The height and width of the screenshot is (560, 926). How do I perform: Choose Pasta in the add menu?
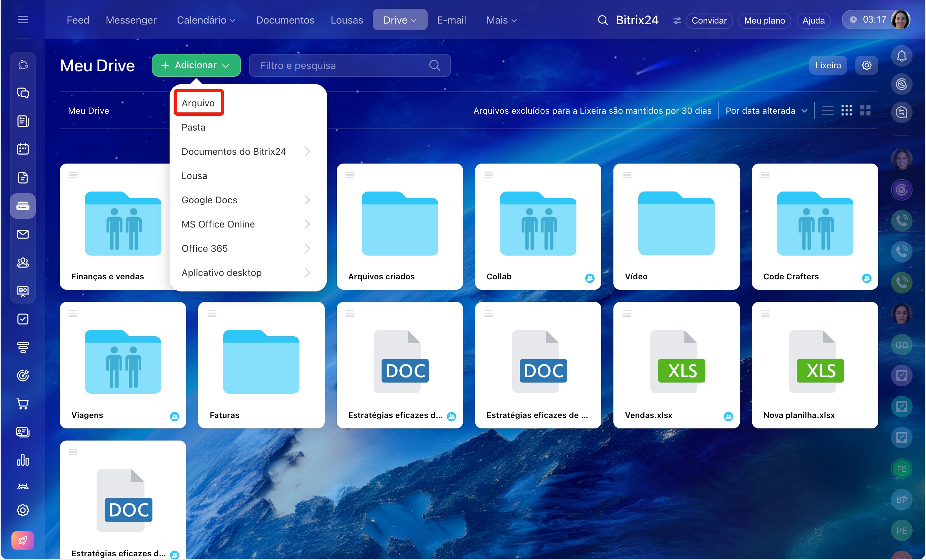193,128
